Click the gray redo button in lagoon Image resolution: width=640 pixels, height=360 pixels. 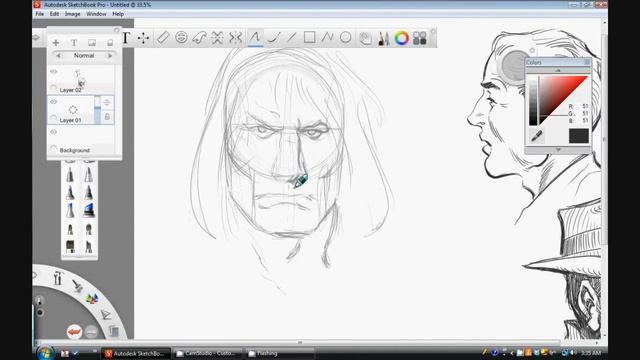click(x=91, y=332)
